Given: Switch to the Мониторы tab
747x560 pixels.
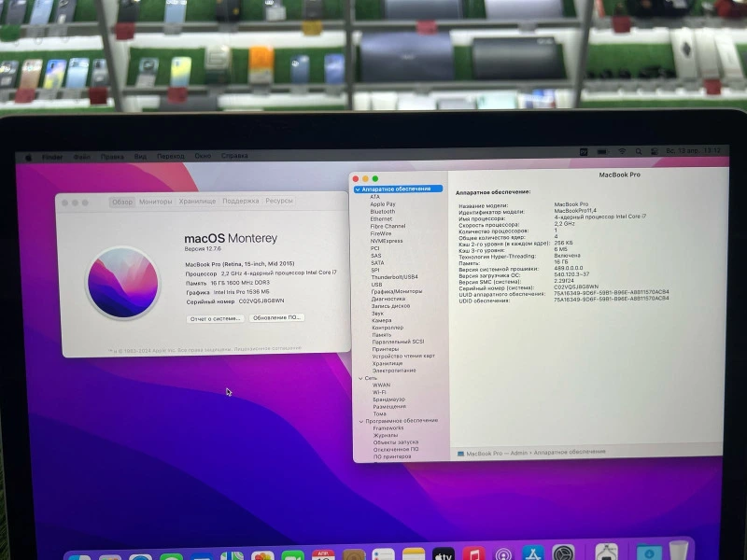Looking at the screenshot, I should tap(156, 202).
